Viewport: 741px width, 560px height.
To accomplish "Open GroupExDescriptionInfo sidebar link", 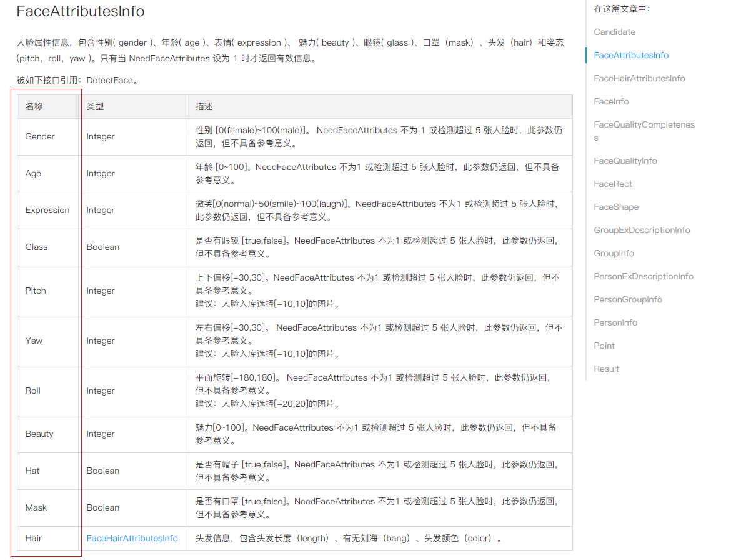I will tap(642, 230).
